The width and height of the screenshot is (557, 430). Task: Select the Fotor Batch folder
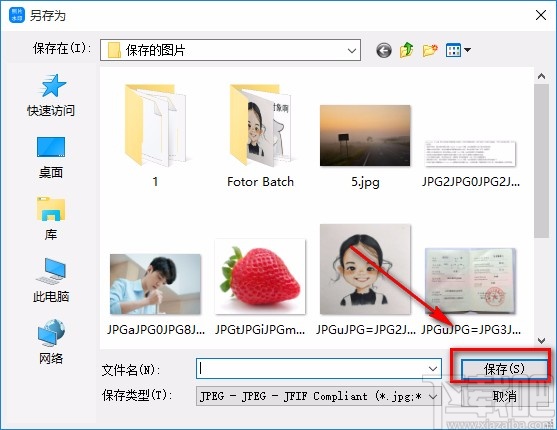click(260, 136)
